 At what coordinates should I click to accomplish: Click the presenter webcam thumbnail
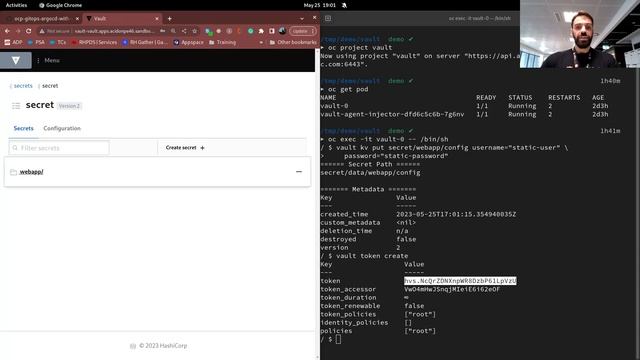580,34
